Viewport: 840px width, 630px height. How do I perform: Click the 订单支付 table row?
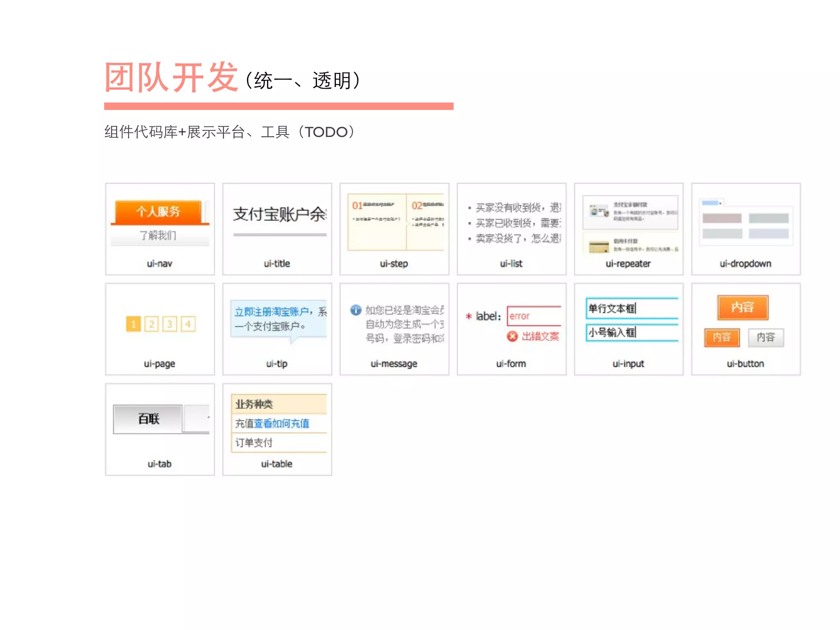(x=279, y=443)
